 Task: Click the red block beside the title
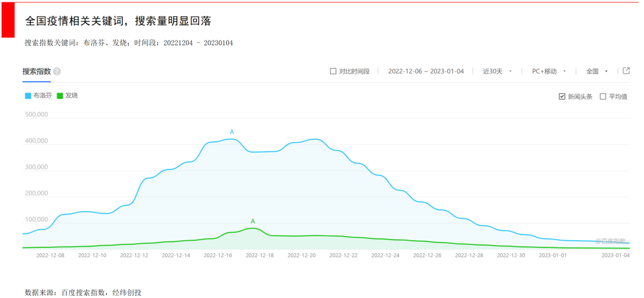(x=8, y=20)
